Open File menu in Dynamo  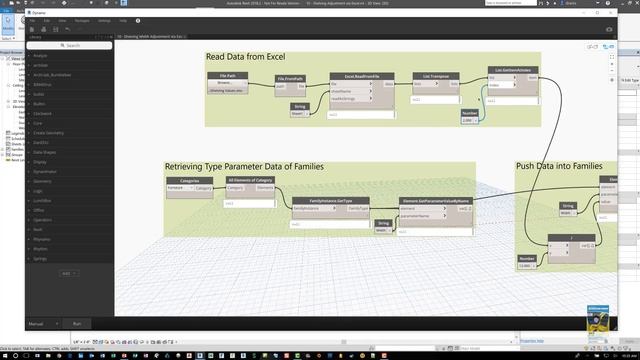32,20
